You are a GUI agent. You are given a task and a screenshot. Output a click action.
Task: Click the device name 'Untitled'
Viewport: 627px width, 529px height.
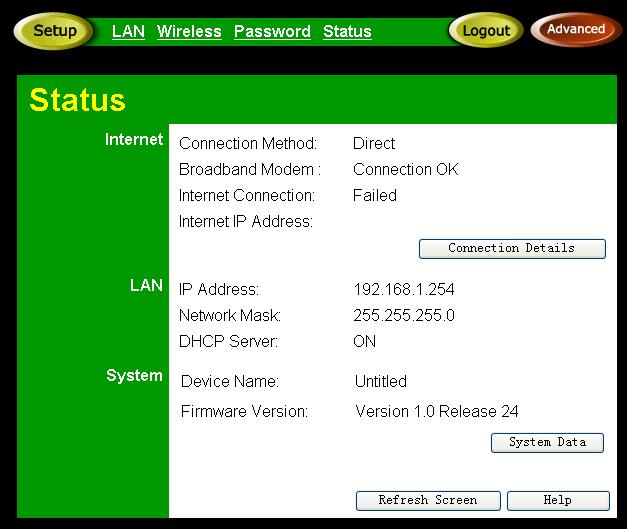(381, 381)
